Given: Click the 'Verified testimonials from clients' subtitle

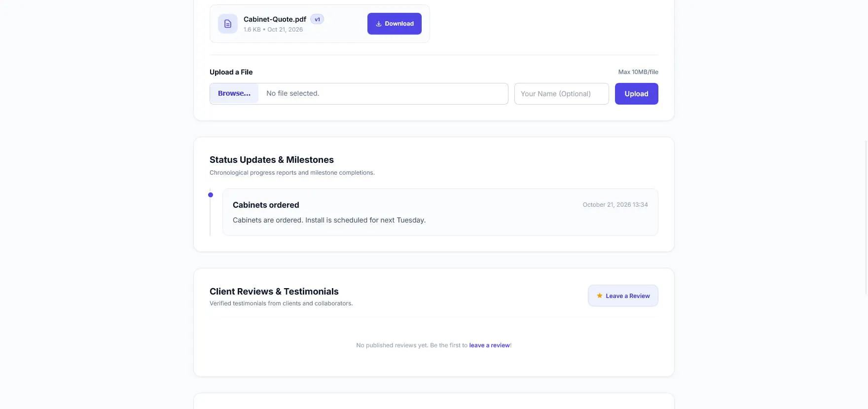Looking at the screenshot, I should tap(281, 303).
